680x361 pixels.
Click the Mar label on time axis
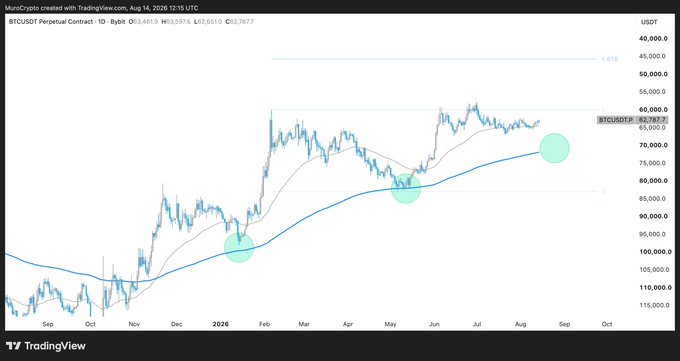pos(304,324)
